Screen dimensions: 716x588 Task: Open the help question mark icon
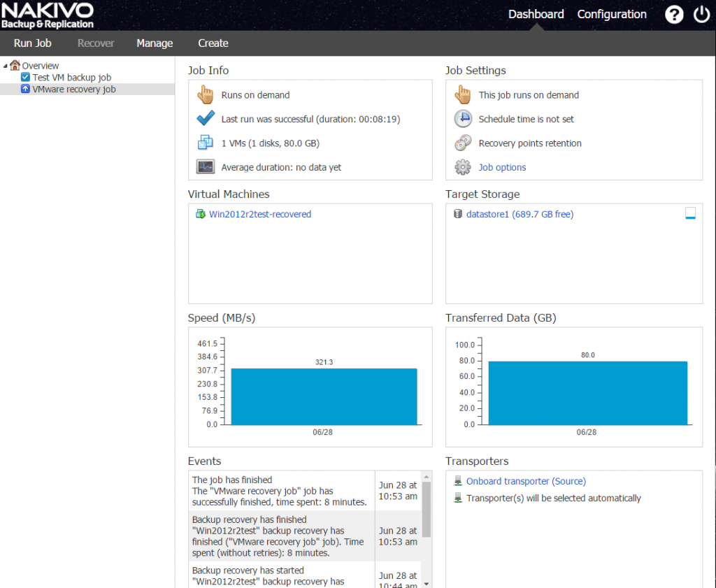(x=673, y=14)
